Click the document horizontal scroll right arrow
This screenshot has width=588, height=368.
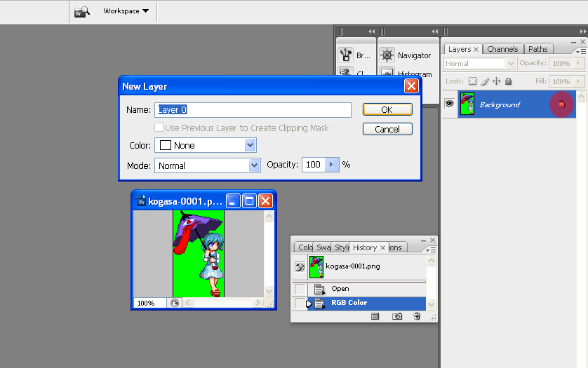(258, 302)
